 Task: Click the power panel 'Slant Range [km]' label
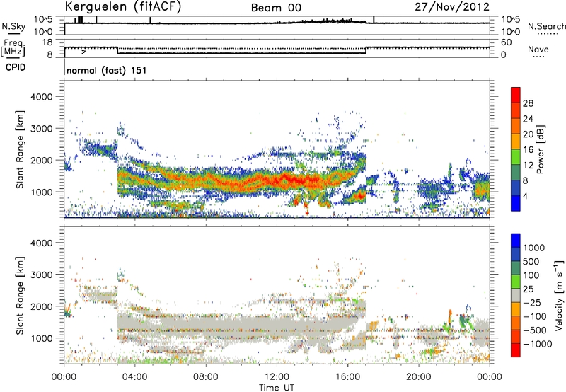[20, 149]
